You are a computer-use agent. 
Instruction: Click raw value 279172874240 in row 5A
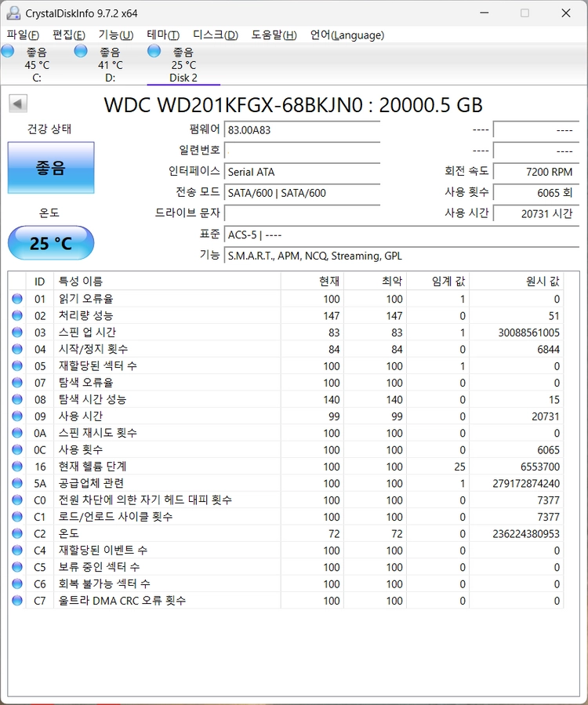tap(526, 484)
